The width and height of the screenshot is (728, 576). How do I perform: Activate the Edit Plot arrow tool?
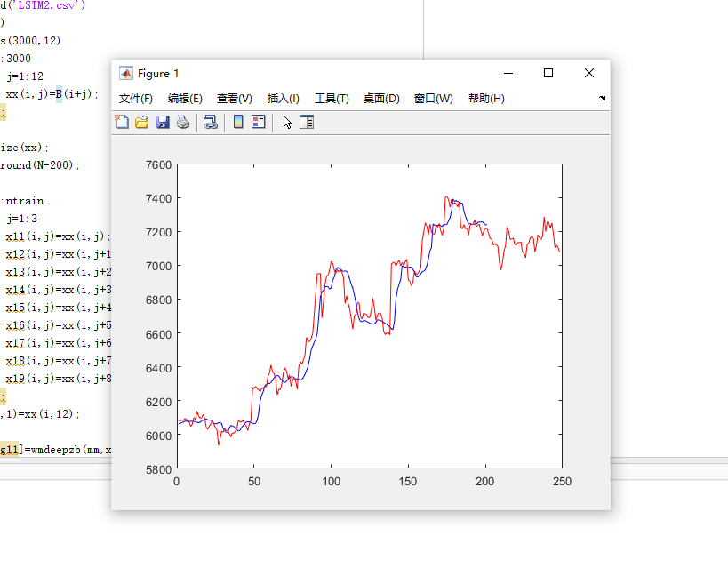[287, 122]
